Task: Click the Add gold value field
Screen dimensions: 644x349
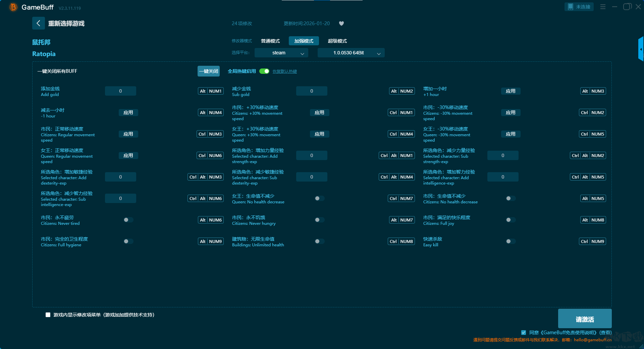Action: pos(120,91)
